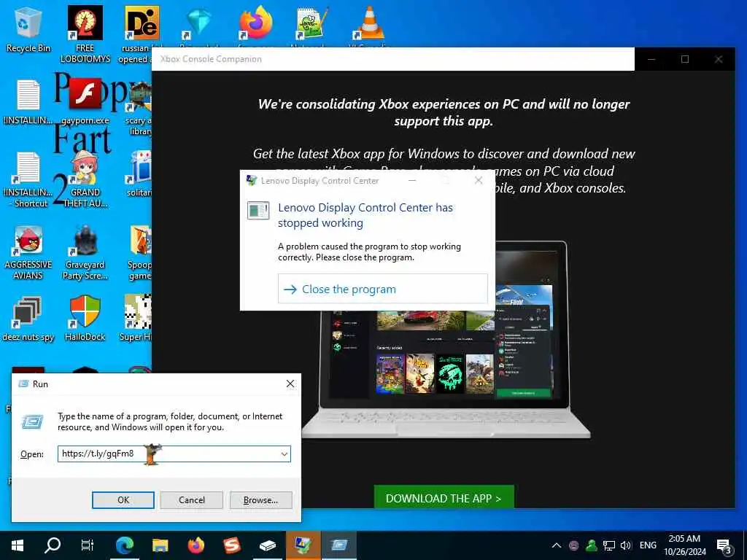This screenshot has height=560, width=747.
Task: Switch the ENG input language
Action: pyautogui.click(x=648, y=545)
